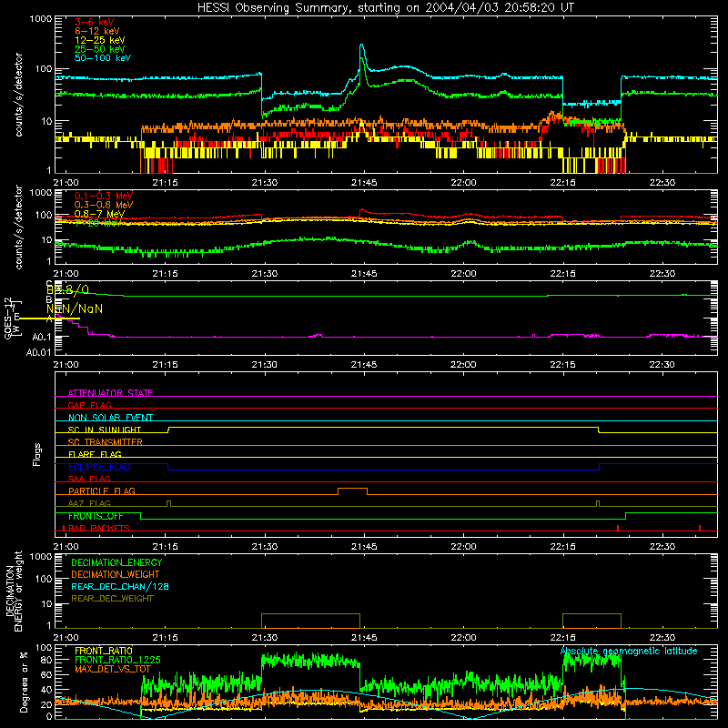Click the 'Flags' vertical axis title

37,454
